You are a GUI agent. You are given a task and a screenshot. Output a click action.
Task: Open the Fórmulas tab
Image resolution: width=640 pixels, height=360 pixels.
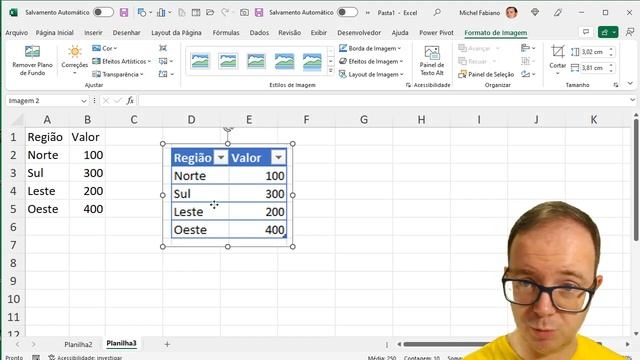226,32
